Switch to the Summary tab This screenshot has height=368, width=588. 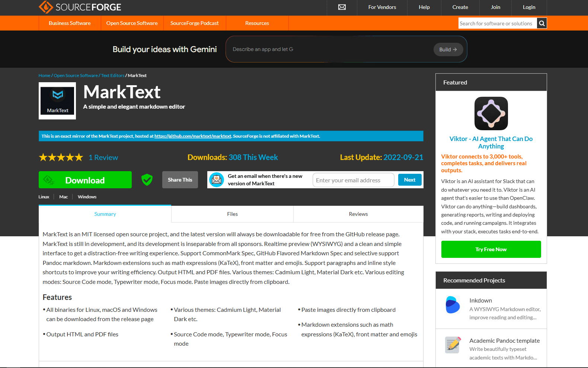(105, 214)
